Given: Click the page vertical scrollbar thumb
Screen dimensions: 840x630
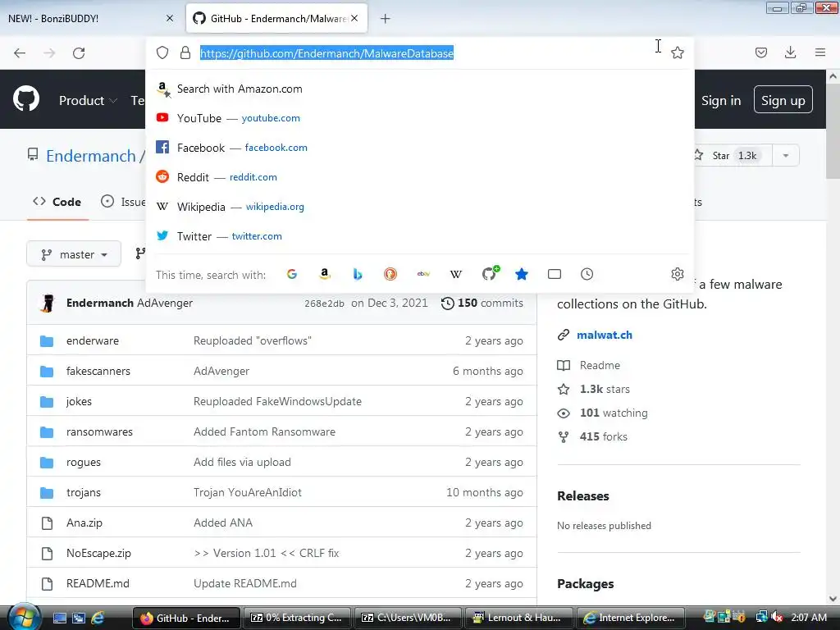Looking at the screenshot, I should pyautogui.click(x=833, y=131).
